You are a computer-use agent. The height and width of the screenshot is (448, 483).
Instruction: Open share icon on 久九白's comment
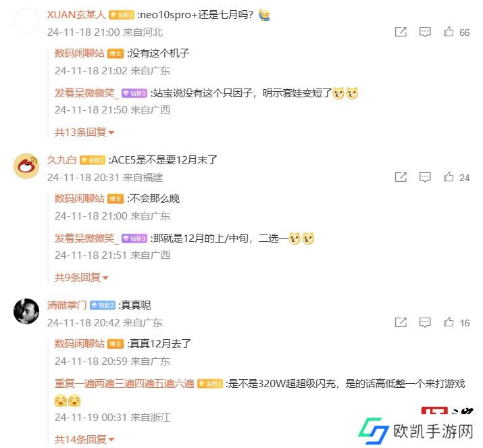click(x=401, y=177)
